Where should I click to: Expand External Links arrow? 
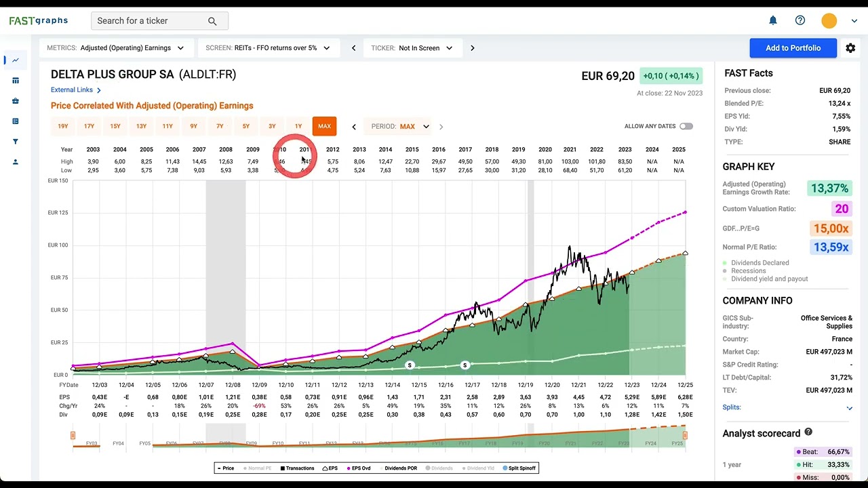(x=99, y=90)
